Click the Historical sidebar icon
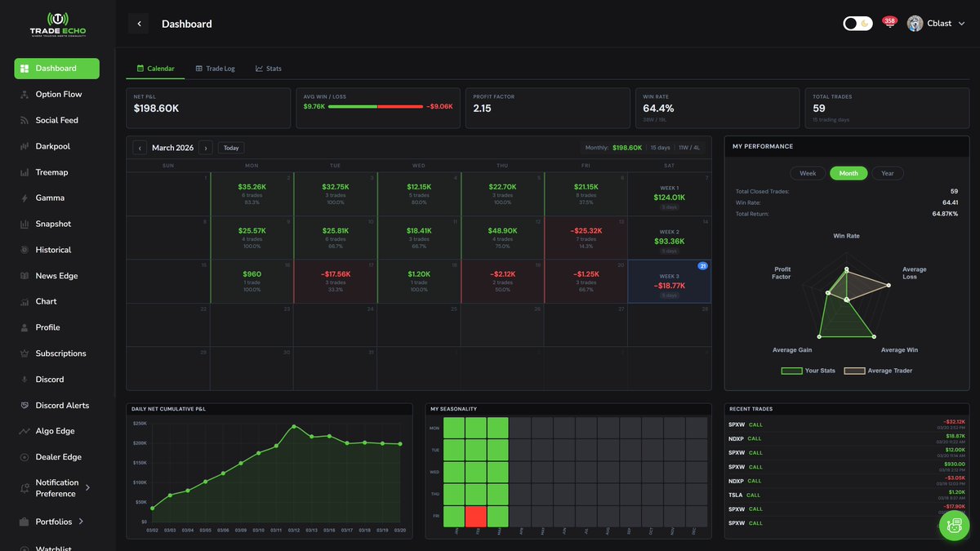 pyautogui.click(x=24, y=251)
